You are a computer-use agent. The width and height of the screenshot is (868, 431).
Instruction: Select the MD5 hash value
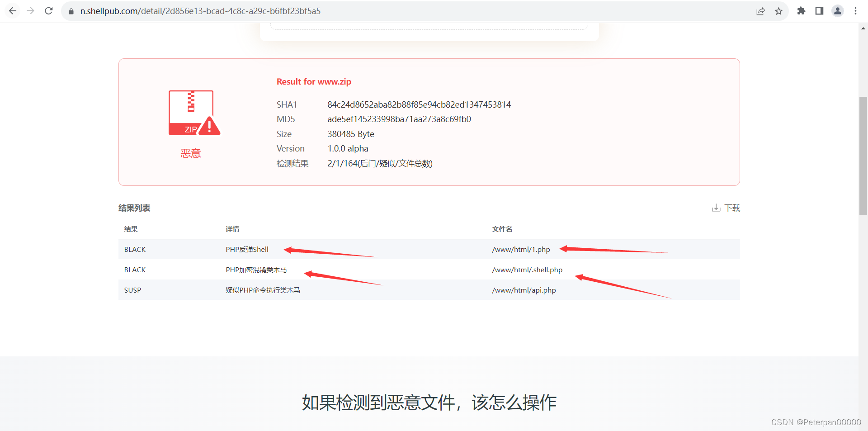coord(399,119)
